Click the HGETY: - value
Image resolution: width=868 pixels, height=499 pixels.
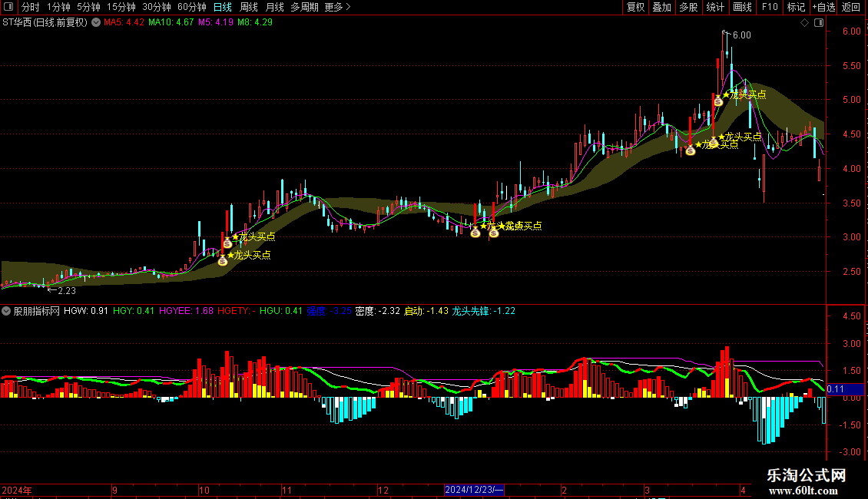237,311
